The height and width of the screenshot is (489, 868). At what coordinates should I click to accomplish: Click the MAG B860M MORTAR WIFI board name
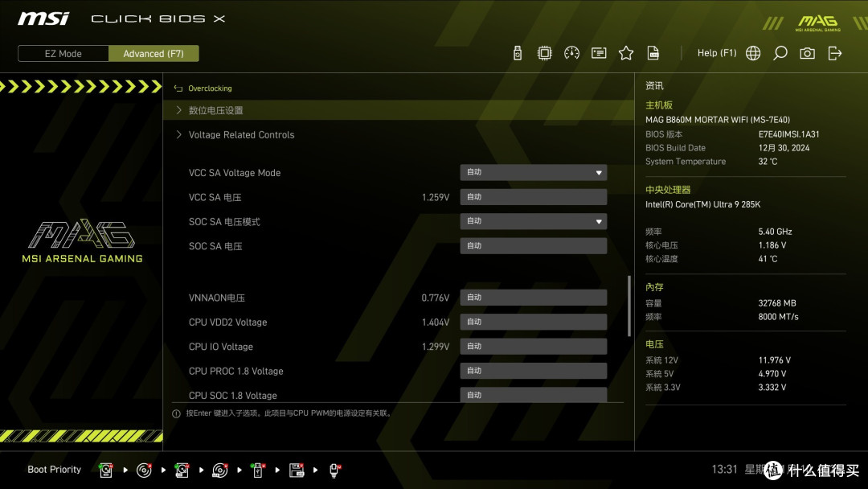tap(718, 120)
